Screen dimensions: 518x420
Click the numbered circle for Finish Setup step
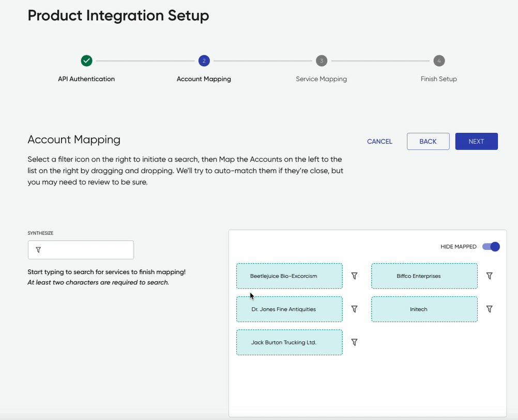[x=438, y=61]
